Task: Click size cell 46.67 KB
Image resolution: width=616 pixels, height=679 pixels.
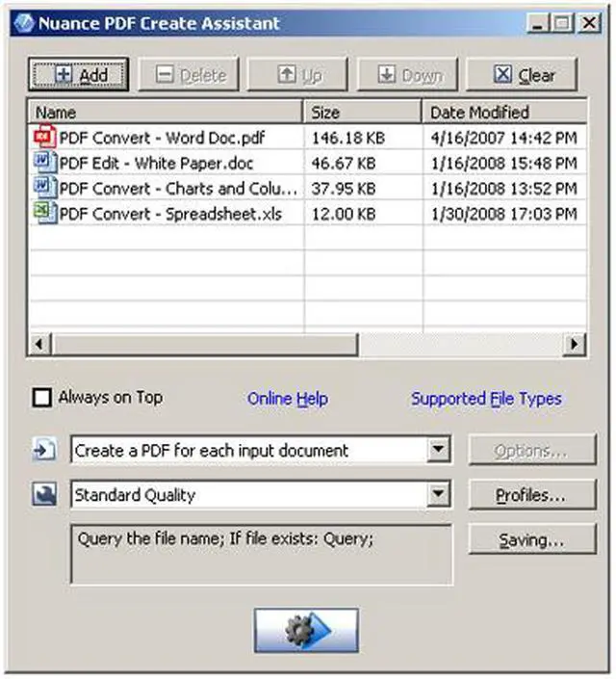Action: (344, 164)
